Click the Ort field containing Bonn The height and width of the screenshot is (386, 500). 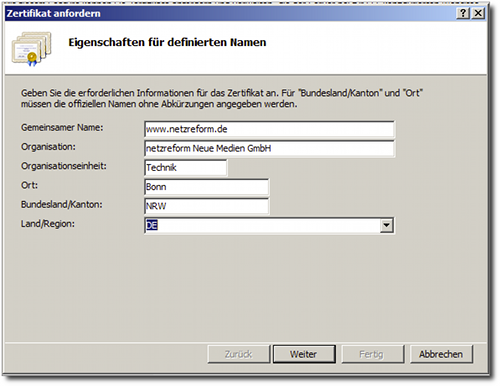point(207,187)
